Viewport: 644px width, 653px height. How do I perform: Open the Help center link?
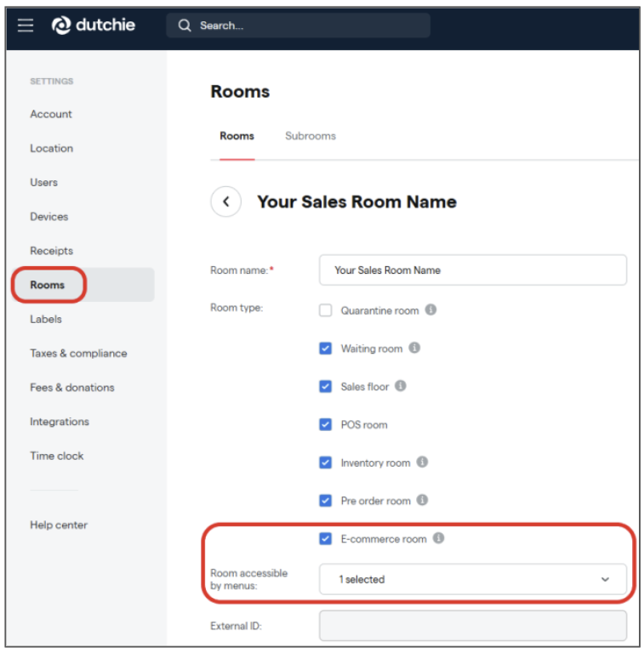[x=59, y=525]
